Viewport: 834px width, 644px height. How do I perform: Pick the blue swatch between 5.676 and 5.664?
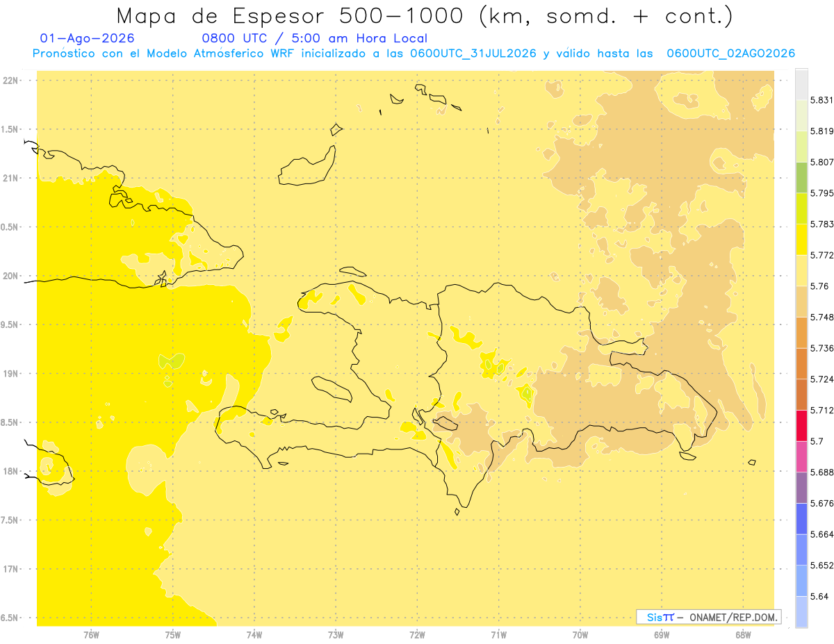click(x=801, y=519)
